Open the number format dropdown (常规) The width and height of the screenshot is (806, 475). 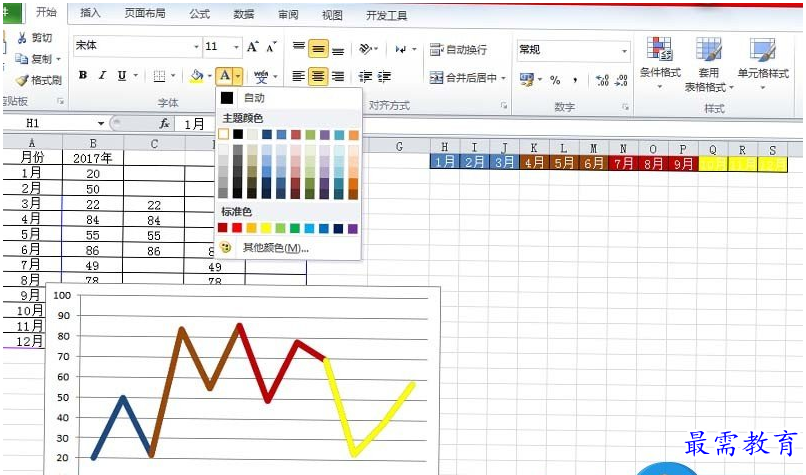click(624, 51)
